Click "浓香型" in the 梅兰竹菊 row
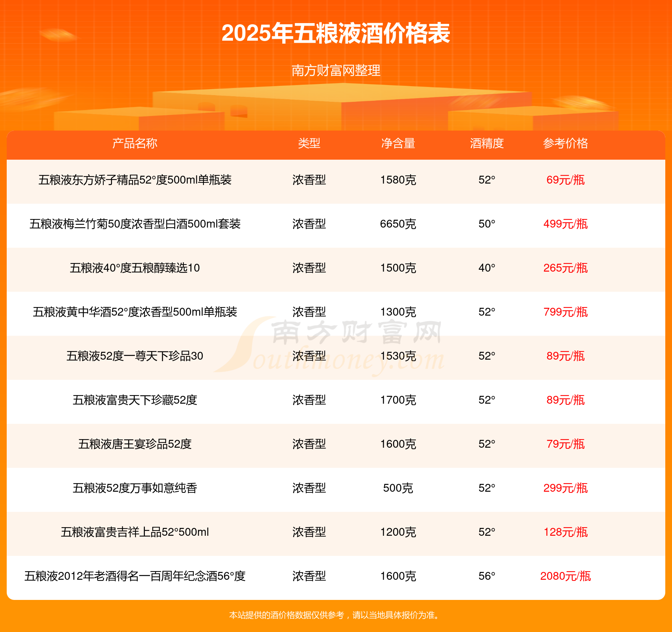672x632 pixels. click(x=309, y=224)
